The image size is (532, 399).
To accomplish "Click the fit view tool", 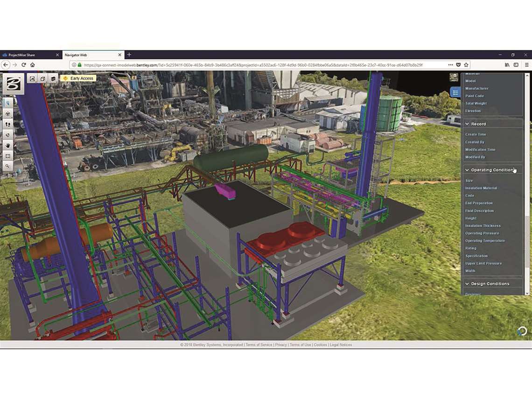I will tap(8, 156).
